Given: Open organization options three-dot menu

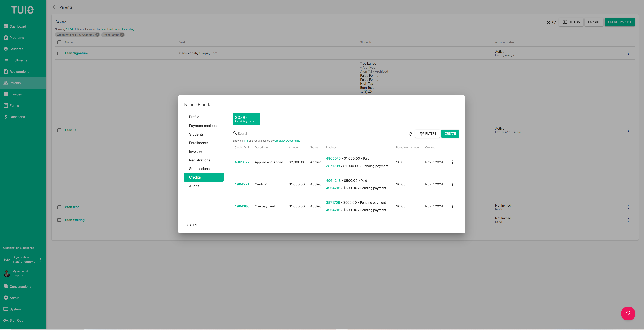Looking at the screenshot, I should [40, 260].
